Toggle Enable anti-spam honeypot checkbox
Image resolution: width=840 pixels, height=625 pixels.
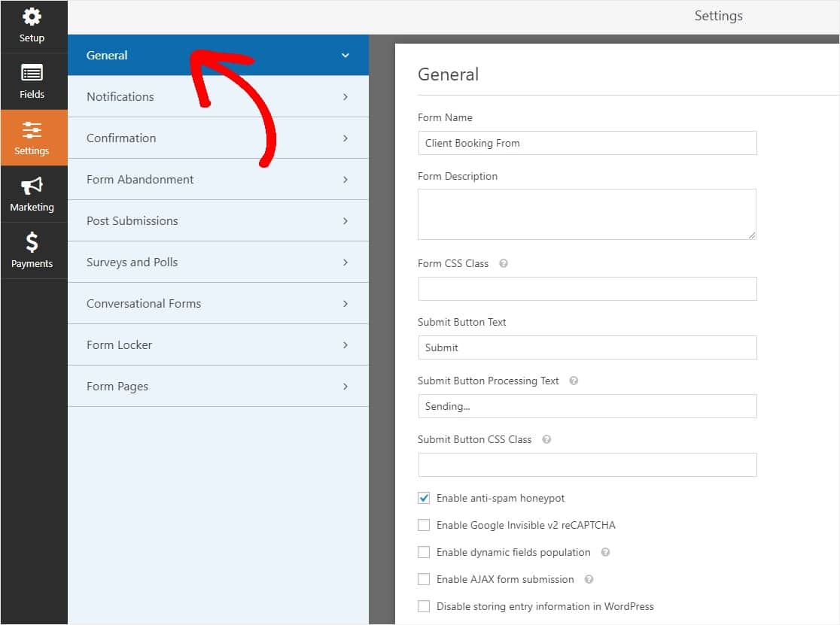click(423, 498)
